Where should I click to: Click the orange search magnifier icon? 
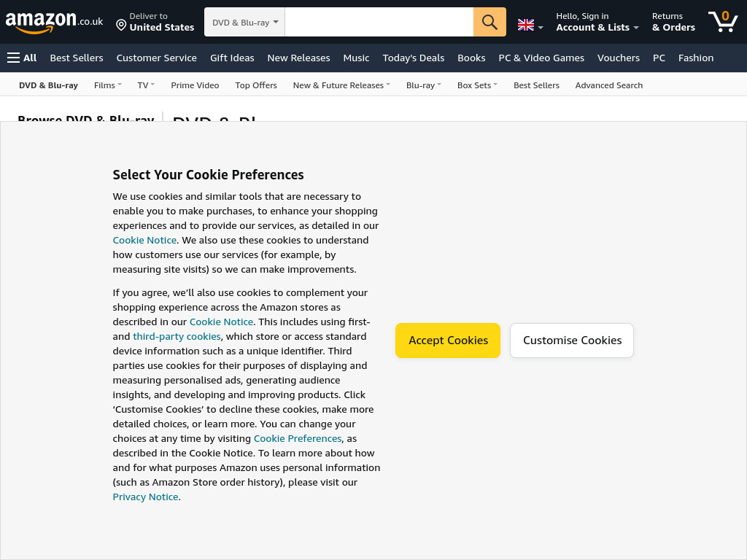[x=489, y=22]
